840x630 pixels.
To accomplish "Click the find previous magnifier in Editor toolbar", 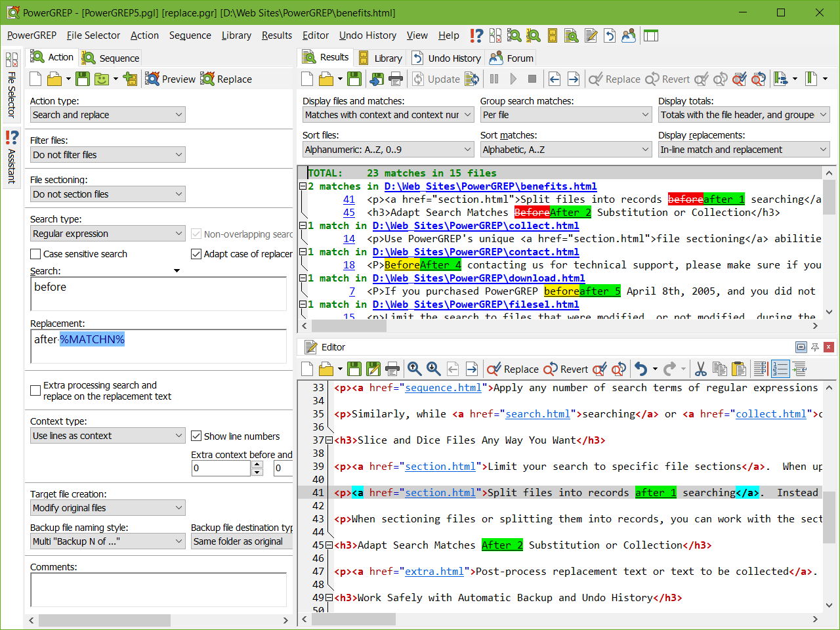I will (415, 369).
